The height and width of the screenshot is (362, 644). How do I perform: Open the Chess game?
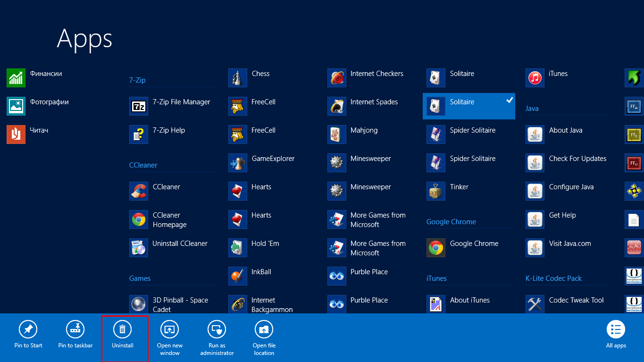point(249,78)
